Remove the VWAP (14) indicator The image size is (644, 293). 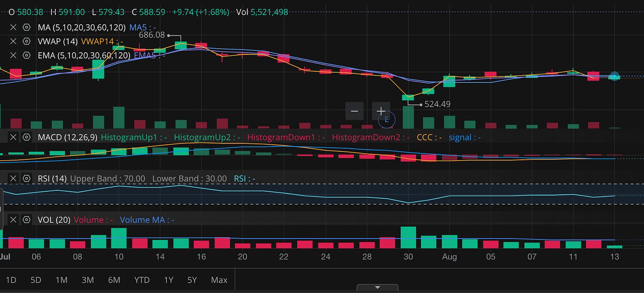[13, 42]
